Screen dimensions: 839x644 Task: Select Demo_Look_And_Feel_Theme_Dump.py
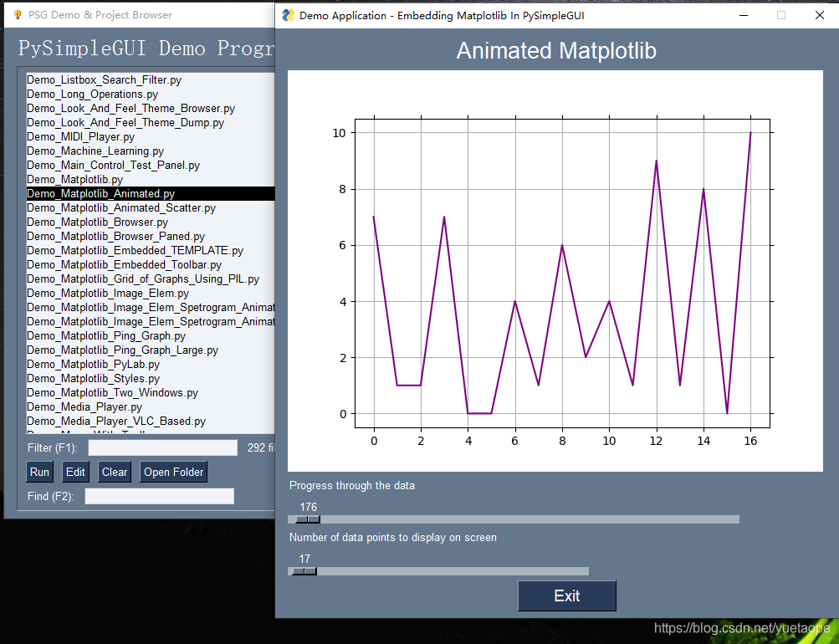[151, 122]
